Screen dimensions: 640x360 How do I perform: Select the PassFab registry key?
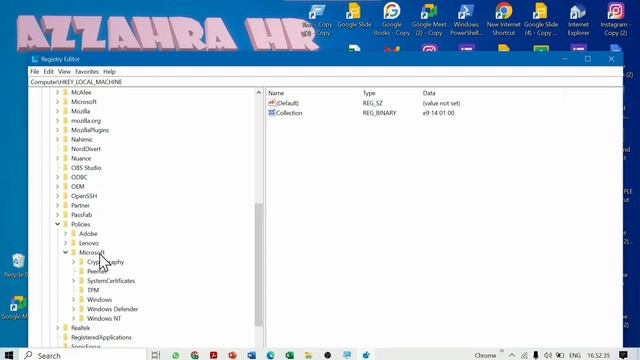pyautogui.click(x=82, y=215)
